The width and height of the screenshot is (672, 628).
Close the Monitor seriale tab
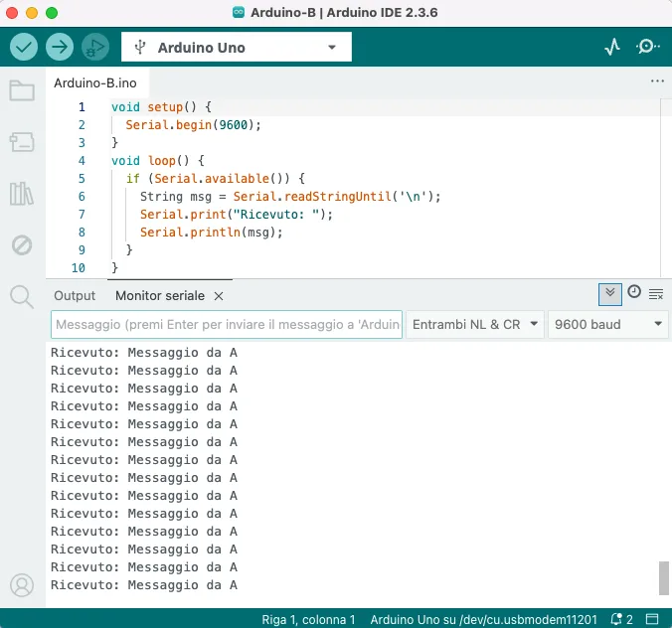[219, 296]
